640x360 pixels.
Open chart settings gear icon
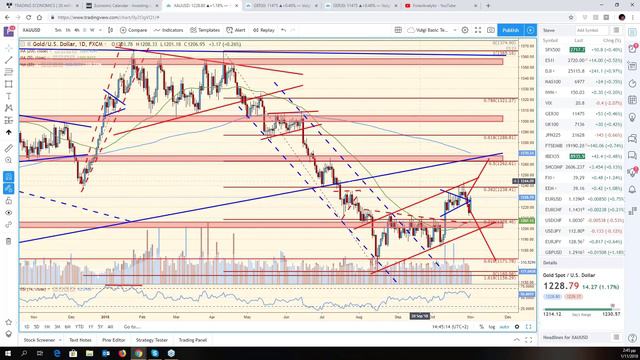[465, 30]
